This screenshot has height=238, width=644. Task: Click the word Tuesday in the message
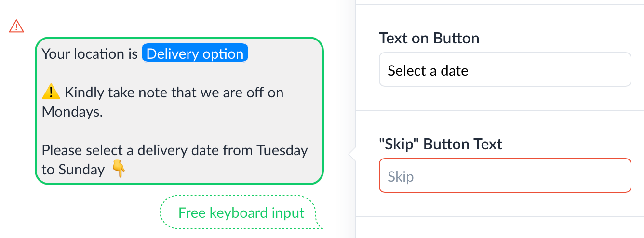pos(282,150)
